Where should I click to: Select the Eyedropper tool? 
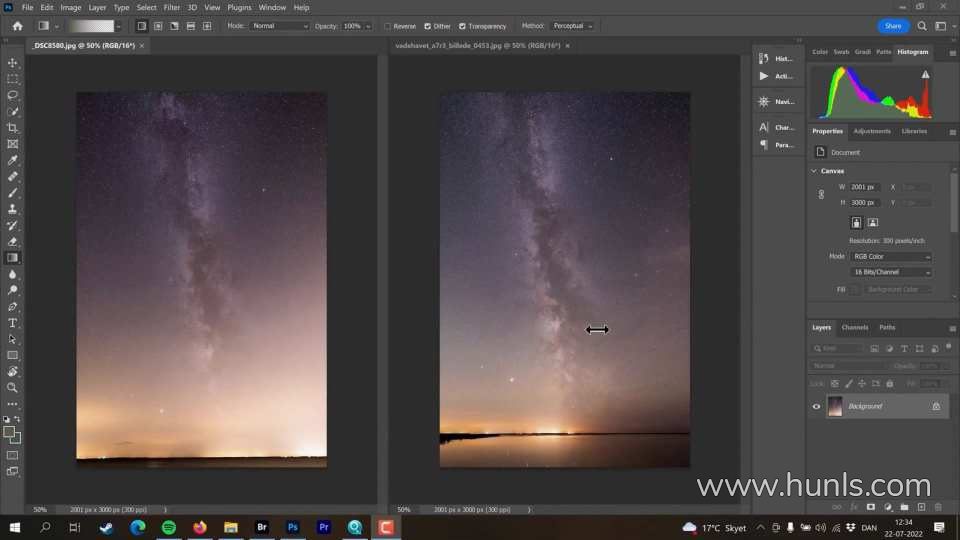(13, 160)
